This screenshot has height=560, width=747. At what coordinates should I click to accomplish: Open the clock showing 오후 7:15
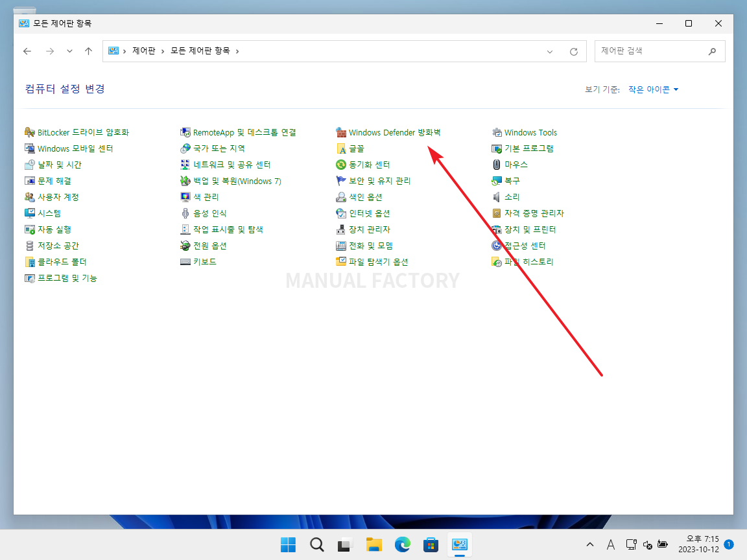tap(699, 544)
